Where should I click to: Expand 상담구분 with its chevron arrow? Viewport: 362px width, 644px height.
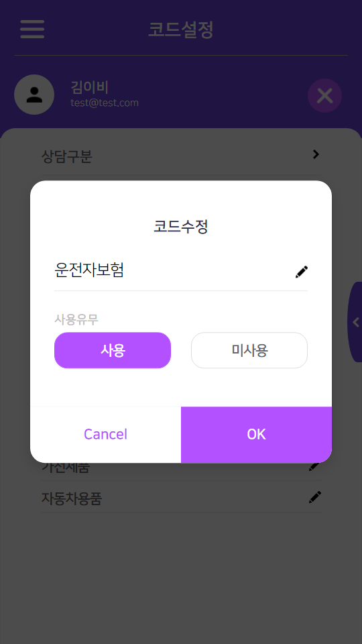[x=316, y=154]
